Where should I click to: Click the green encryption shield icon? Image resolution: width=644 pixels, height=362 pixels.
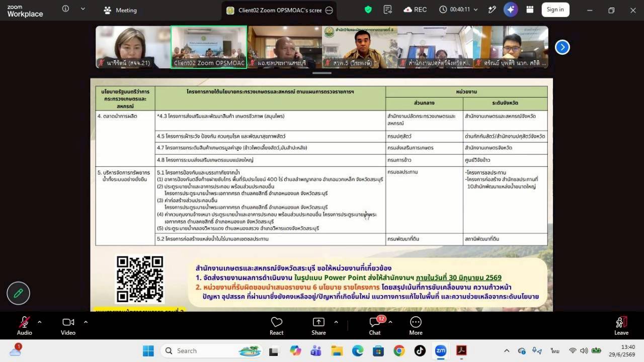(x=368, y=10)
